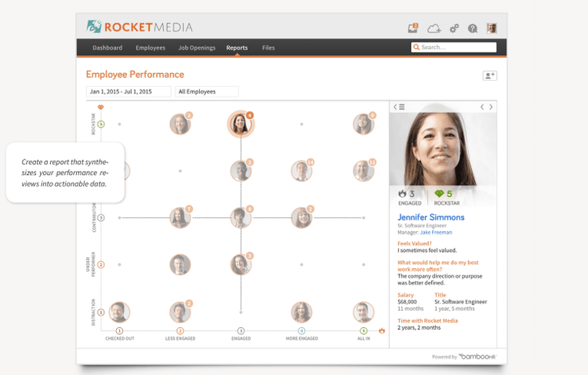Select the Rockstar All In employee avatar
588x375 pixels.
click(363, 124)
